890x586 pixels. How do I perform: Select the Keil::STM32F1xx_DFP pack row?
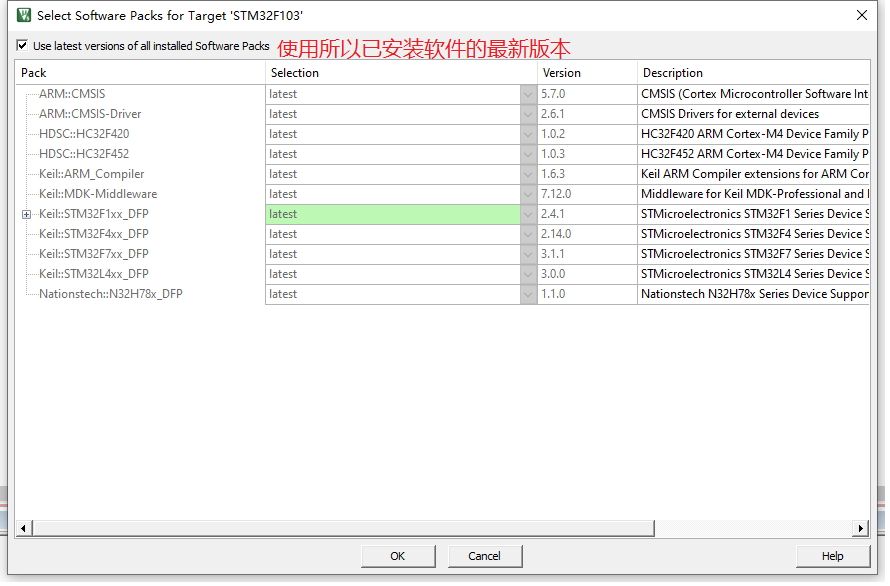coord(94,215)
